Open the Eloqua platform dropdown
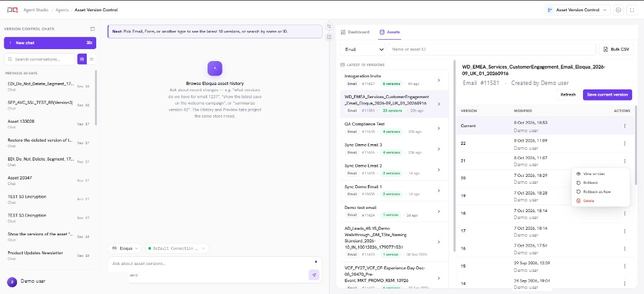 125,249
